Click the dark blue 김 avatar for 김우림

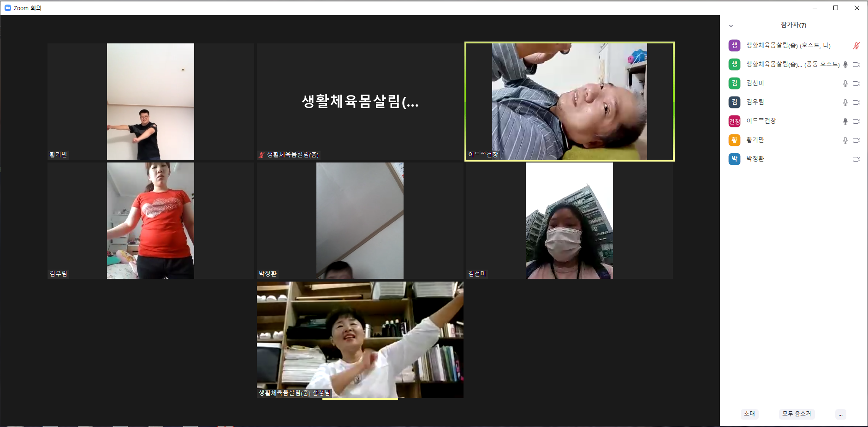coord(734,102)
